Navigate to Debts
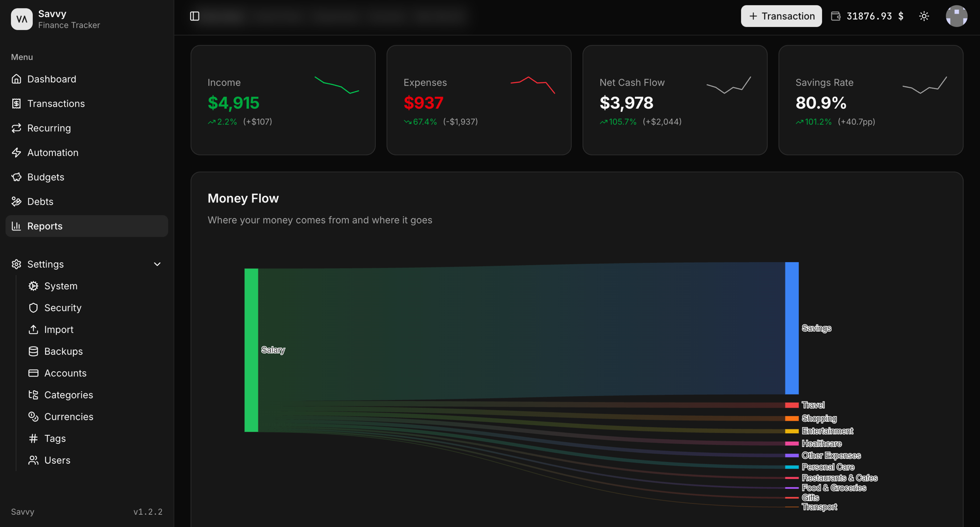The width and height of the screenshot is (980, 527). (x=87, y=201)
